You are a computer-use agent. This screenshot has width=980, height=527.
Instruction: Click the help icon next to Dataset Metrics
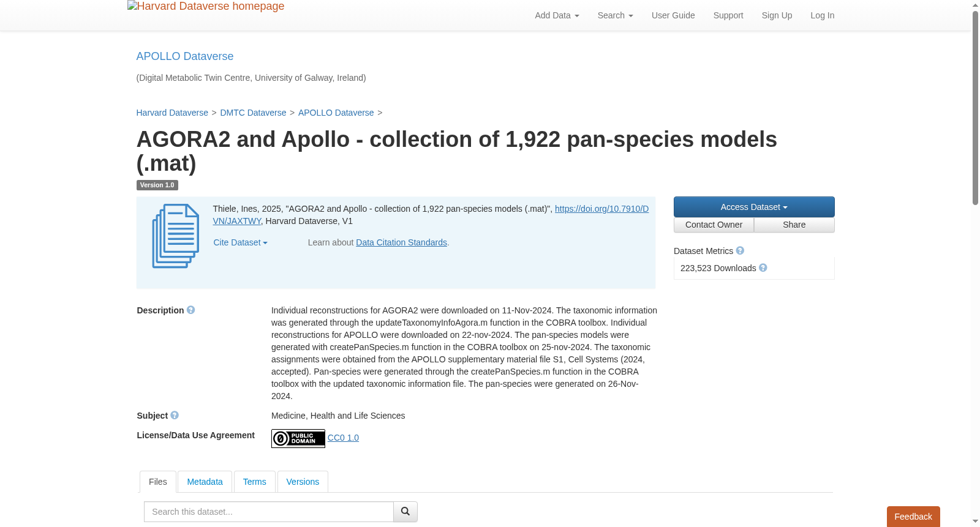pos(740,251)
